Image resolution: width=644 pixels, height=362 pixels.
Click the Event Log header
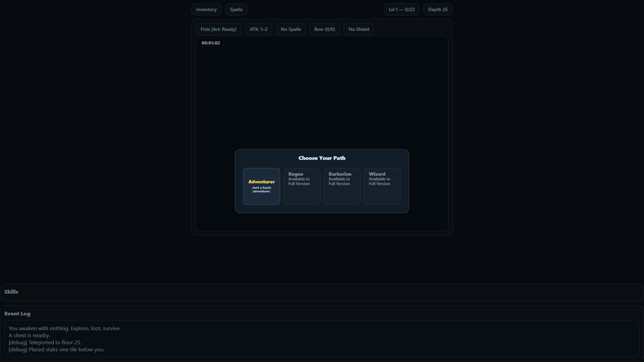(x=17, y=314)
